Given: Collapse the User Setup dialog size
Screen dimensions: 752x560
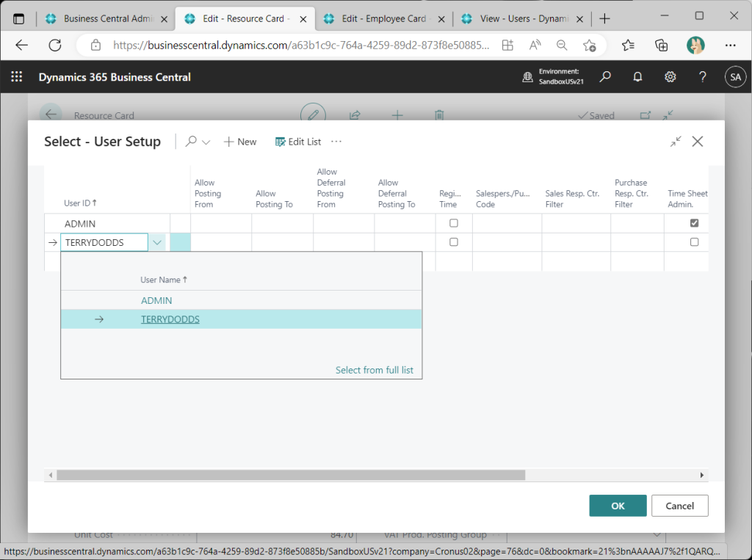Looking at the screenshot, I should 676,142.
